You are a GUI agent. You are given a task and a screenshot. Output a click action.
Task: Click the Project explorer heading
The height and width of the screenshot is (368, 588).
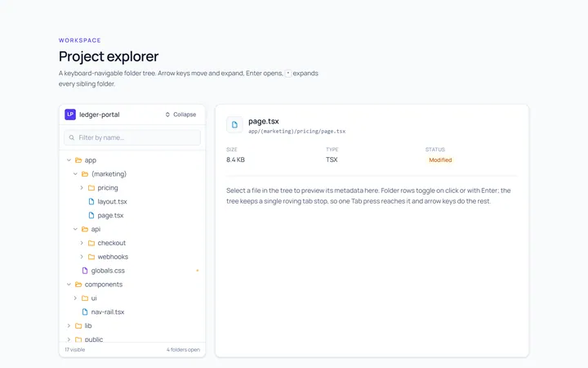(109, 56)
